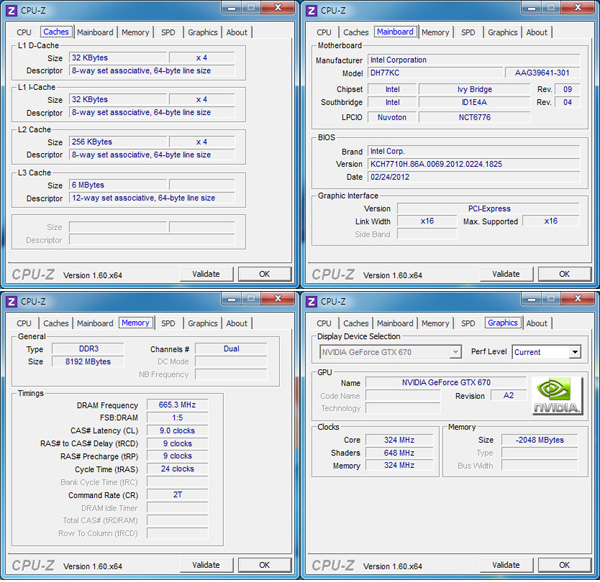Image resolution: width=600 pixels, height=582 pixels.
Task: Click board revision field AAG39641-301
Action: pos(542,73)
